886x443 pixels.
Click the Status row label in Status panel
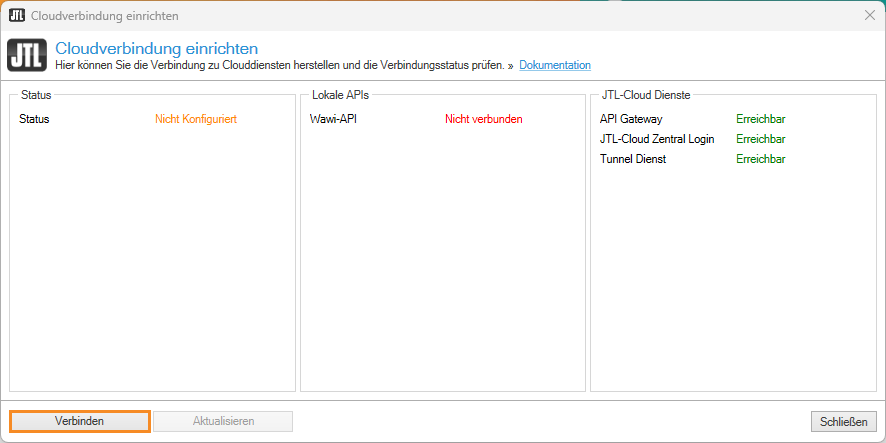34,119
